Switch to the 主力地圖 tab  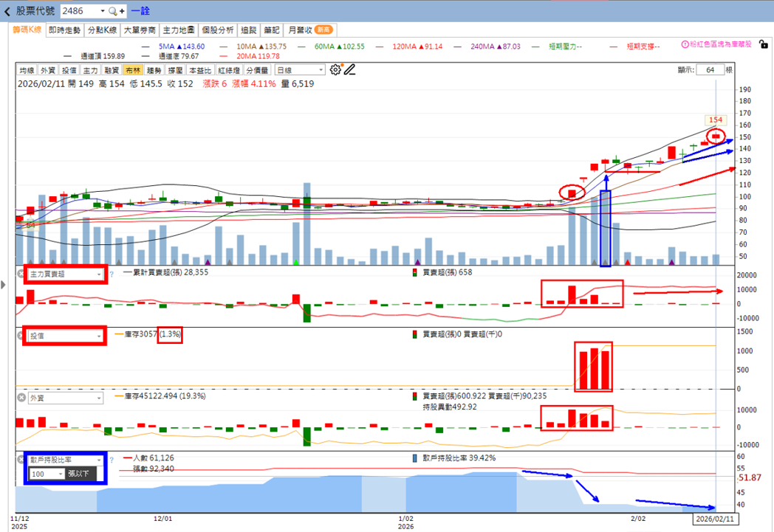click(179, 30)
